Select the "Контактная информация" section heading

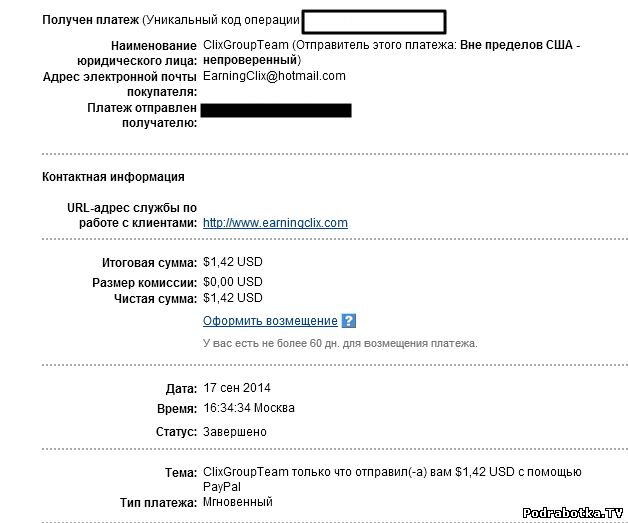point(113,177)
